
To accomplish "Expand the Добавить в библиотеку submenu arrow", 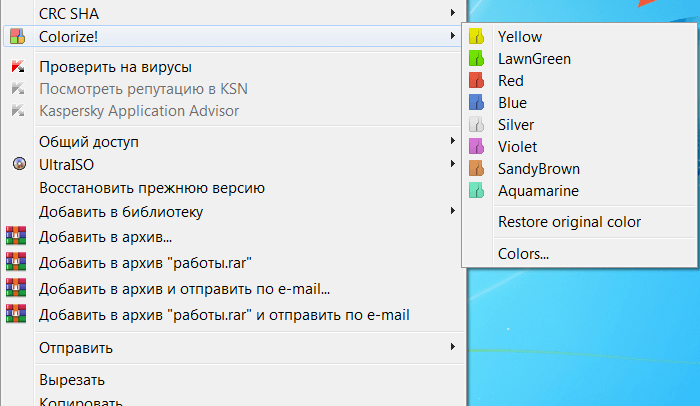I will click(453, 210).
